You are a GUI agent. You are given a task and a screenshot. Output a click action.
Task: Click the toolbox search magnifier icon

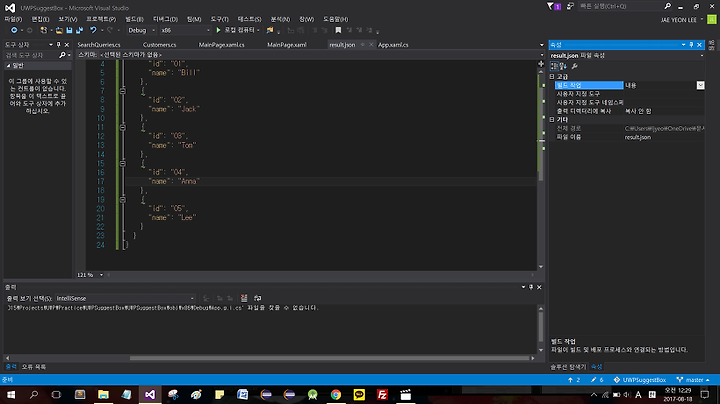(x=62, y=55)
